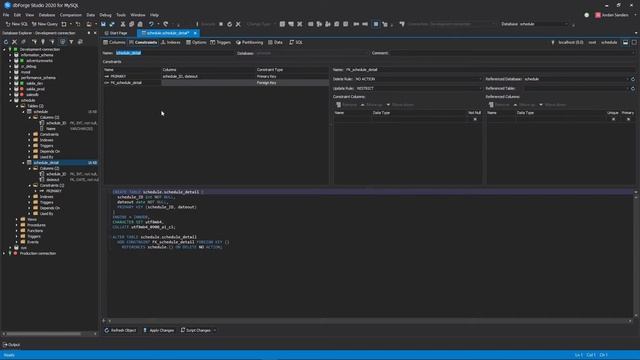Click the Script Changes button
Image resolution: width=640 pixels, height=360 pixels.
[196, 330]
